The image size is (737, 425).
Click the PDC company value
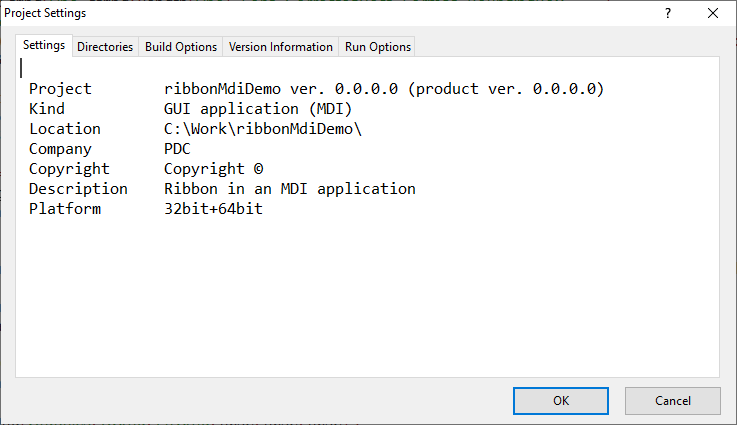click(x=177, y=149)
